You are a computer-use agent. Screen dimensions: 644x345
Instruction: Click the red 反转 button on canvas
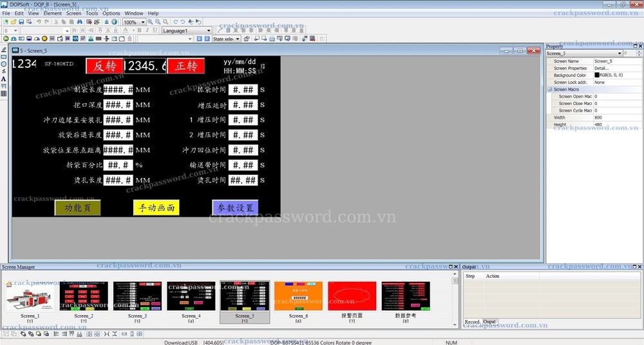(104, 66)
